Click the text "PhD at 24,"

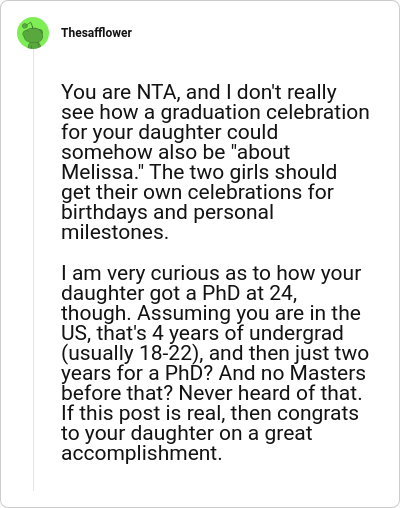(249, 293)
